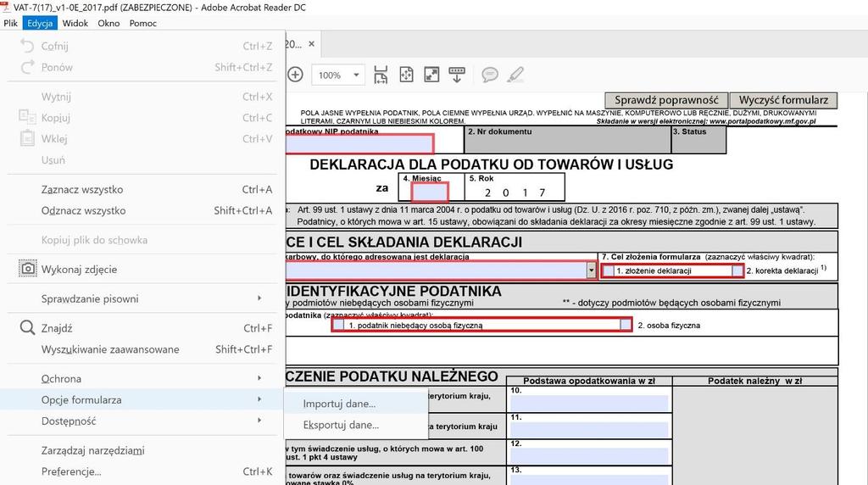
Task: Click form field number 11
Action: tap(589, 429)
